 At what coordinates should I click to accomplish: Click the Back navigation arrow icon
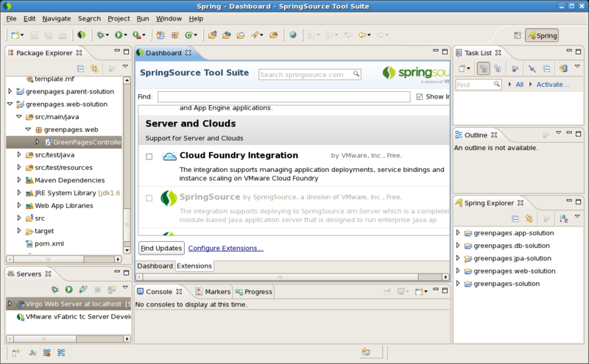(x=362, y=35)
